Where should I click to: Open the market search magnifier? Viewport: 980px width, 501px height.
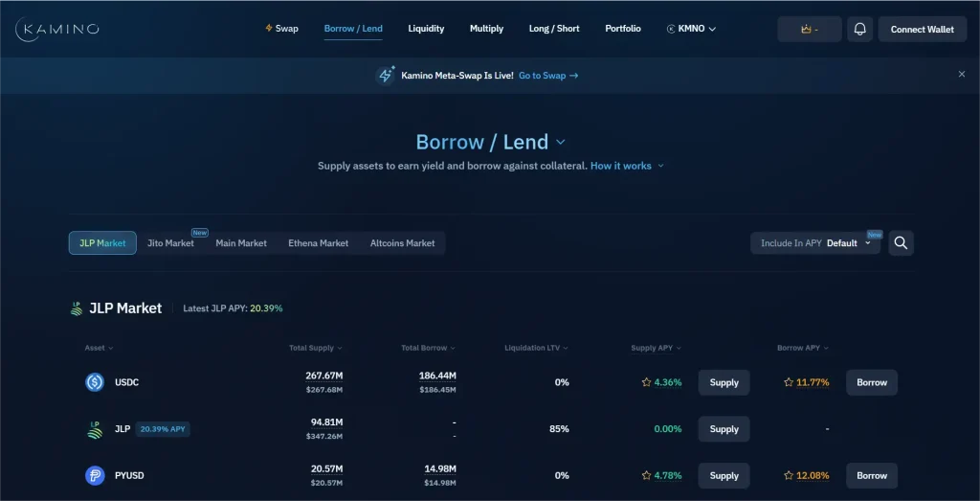[901, 242]
